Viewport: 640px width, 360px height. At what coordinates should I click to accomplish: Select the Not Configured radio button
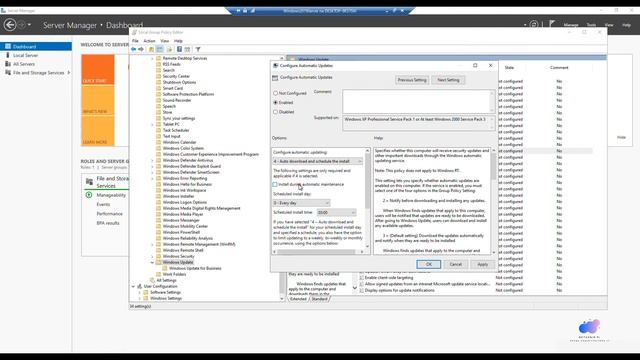(x=276, y=93)
